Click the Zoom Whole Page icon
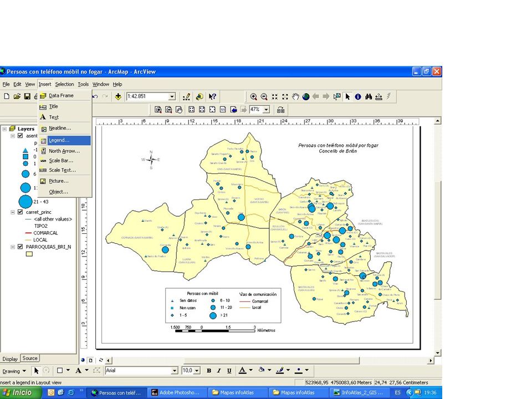This screenshot has width=532, height=399. (x=212, y=110)
